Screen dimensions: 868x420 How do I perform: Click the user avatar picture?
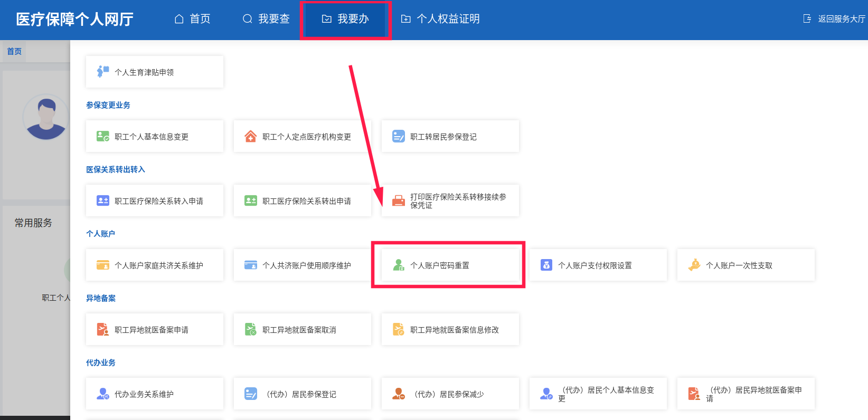pos(46,117)
